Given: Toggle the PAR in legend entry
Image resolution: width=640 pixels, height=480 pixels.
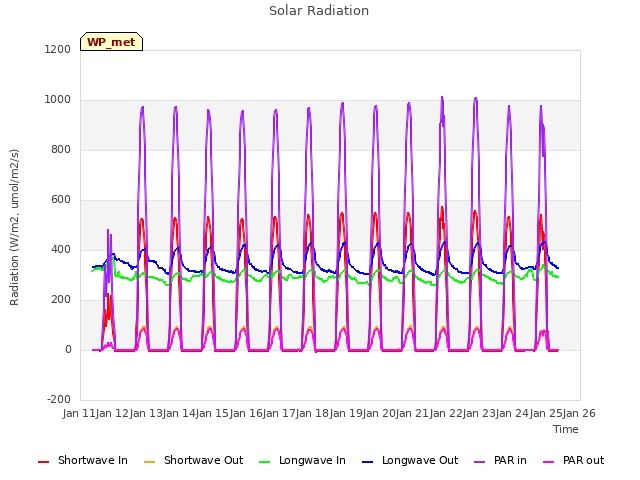Looking at the screenshot, I should (x=500, y=461).
